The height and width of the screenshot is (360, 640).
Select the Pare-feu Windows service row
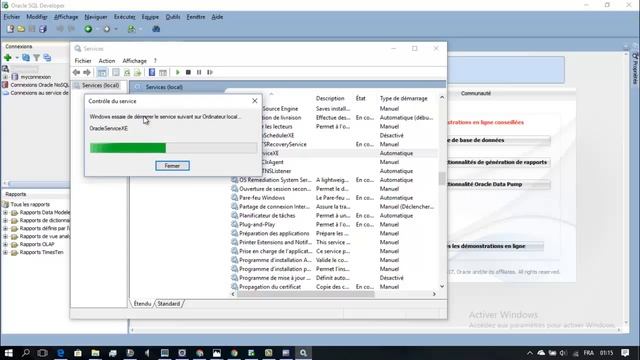pos(334,198)
